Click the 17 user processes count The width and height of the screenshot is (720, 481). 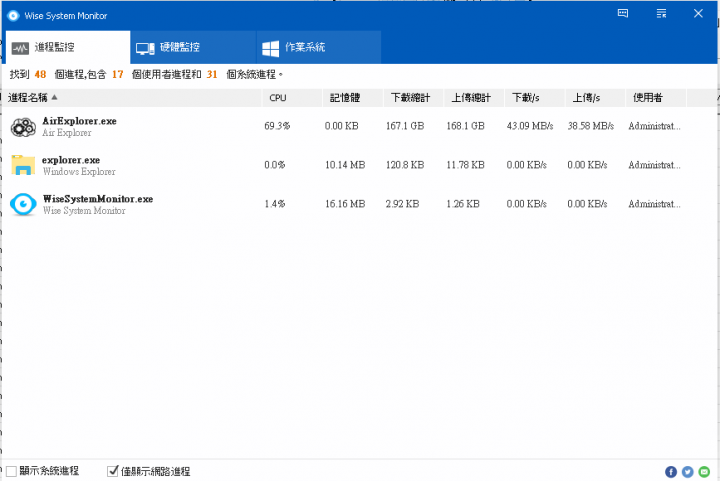pyautogui.click(x=118, y=74)
